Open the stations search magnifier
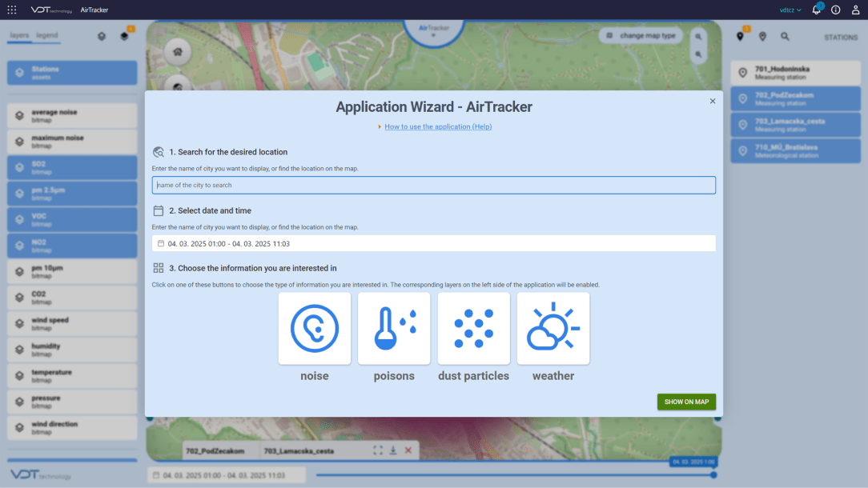Viewport: 868px width, 488px height. point(785,37)
